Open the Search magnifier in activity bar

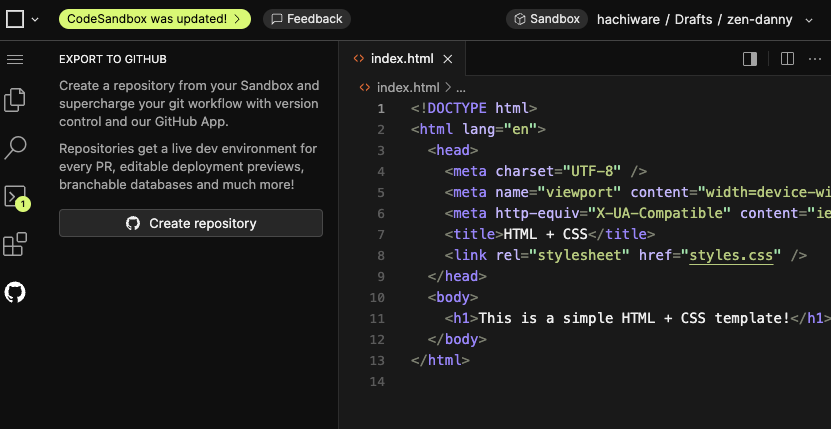pos(15,148)
